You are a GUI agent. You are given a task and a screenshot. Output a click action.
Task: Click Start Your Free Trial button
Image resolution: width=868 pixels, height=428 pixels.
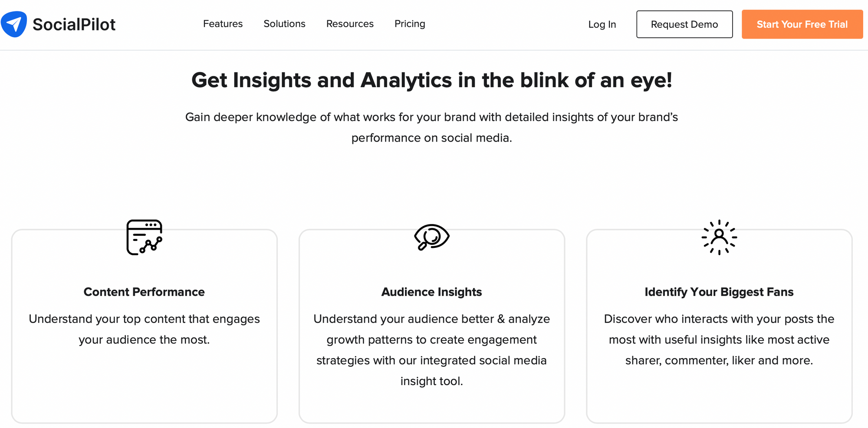coord(802,24)
